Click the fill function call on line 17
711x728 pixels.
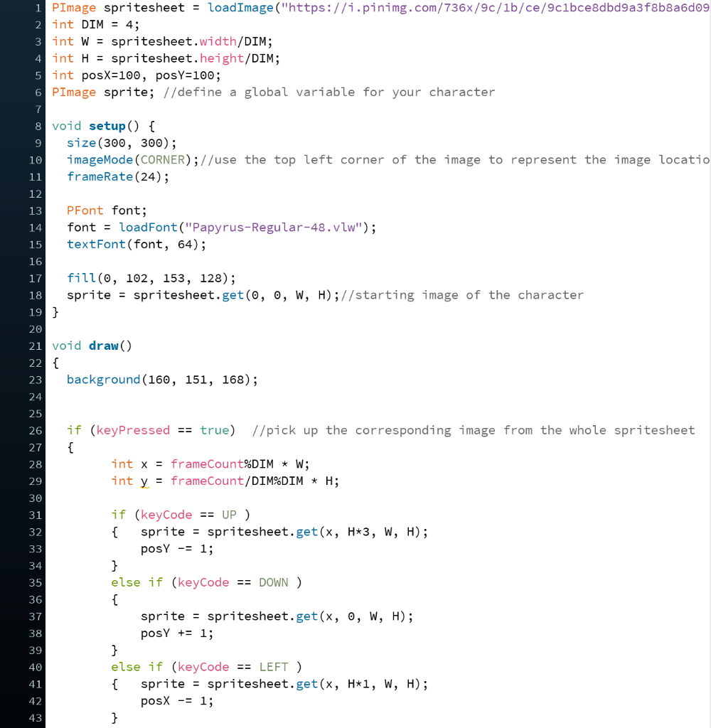pos(81,278)
